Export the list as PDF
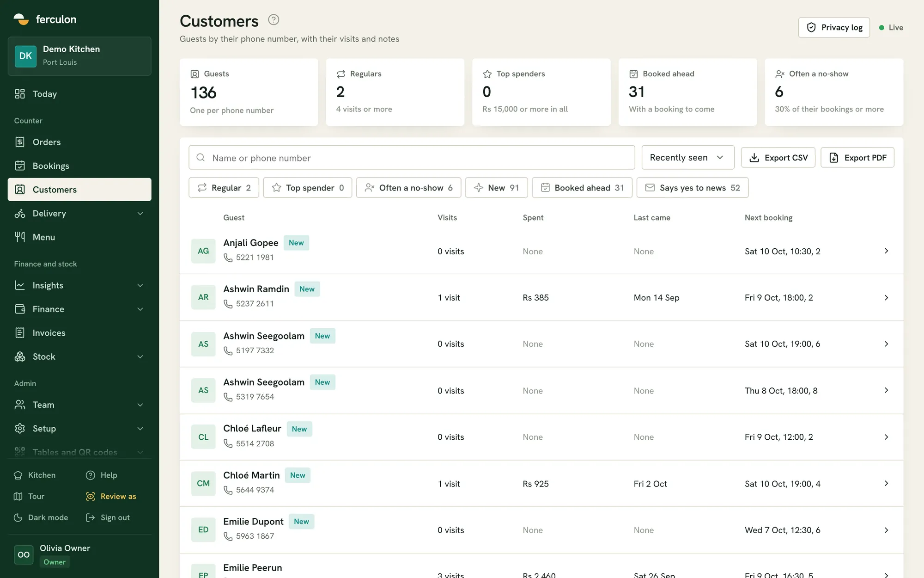The width and height of the screenshot is (924, 578). tap(857, 158)
